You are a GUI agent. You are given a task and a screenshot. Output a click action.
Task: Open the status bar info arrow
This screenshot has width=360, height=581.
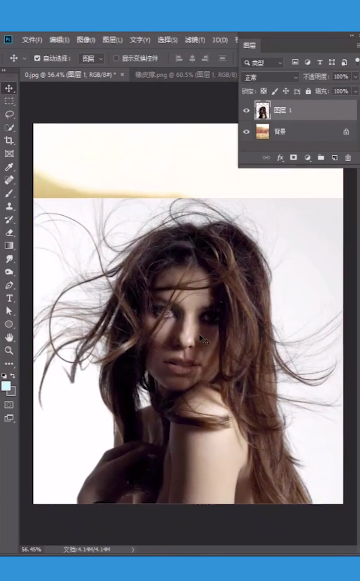133,550
